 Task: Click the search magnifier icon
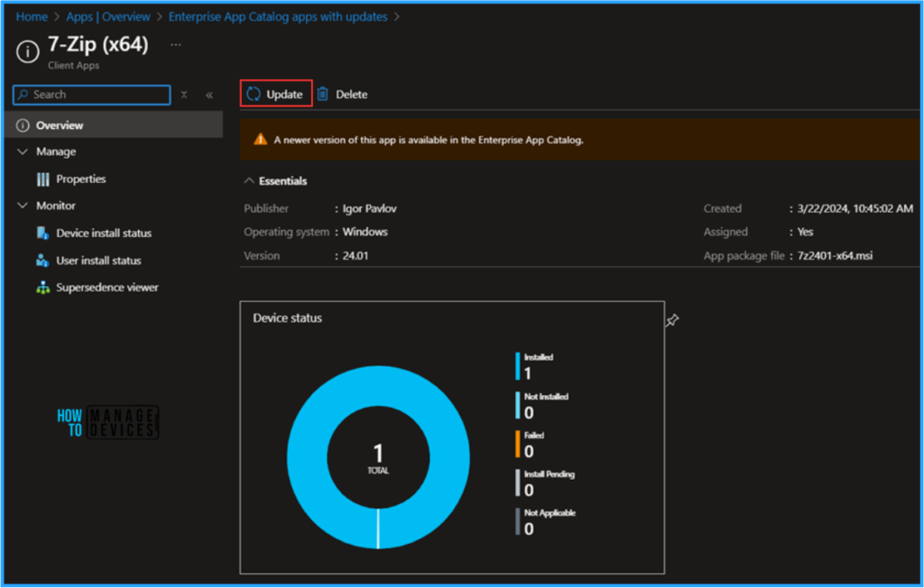(23, 95)
